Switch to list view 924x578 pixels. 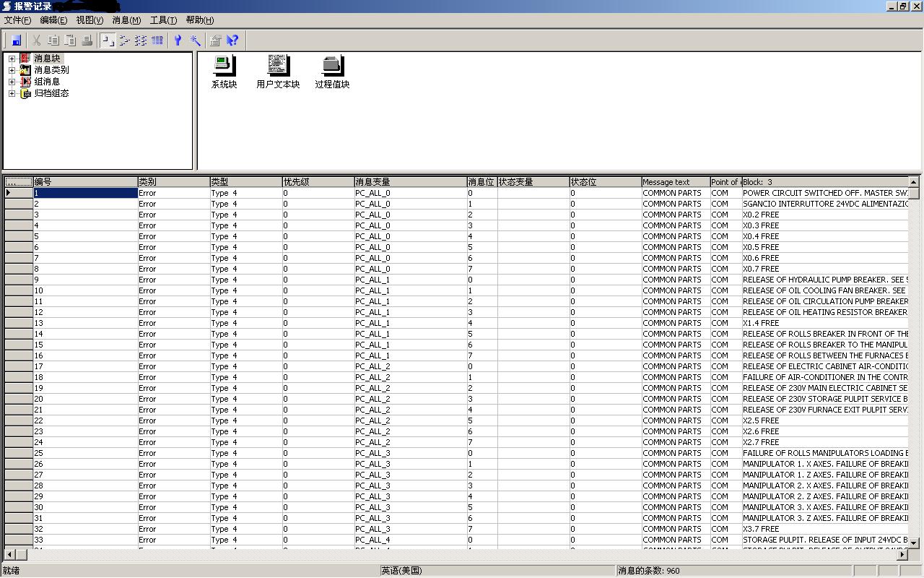pyautogui.click(x=141, y=40)
